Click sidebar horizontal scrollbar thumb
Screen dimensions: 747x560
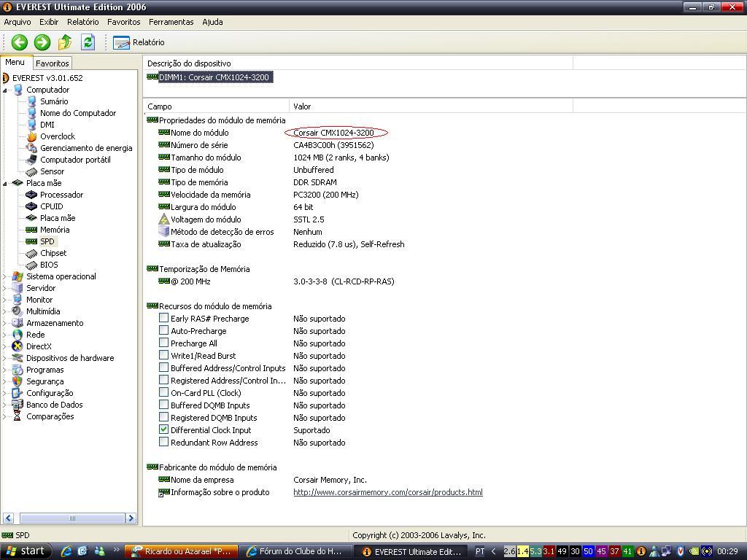(72, 518)
